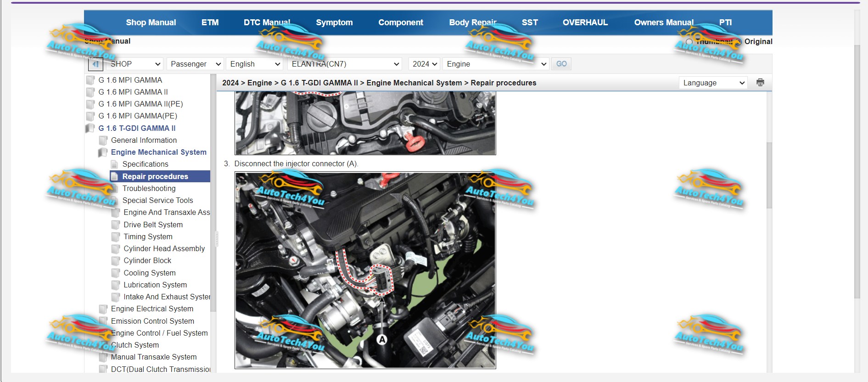Open the English language selector
The image size is (868, 382).
click(x=255, y=64)
